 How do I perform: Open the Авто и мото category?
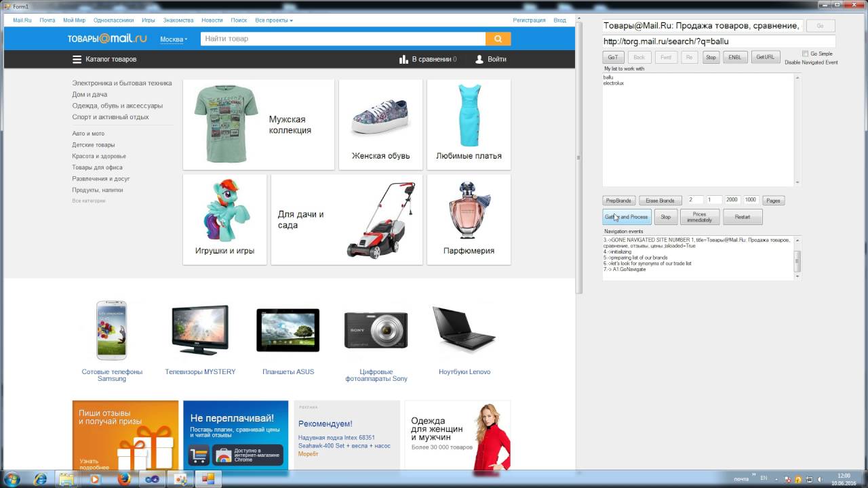point(88,134)
